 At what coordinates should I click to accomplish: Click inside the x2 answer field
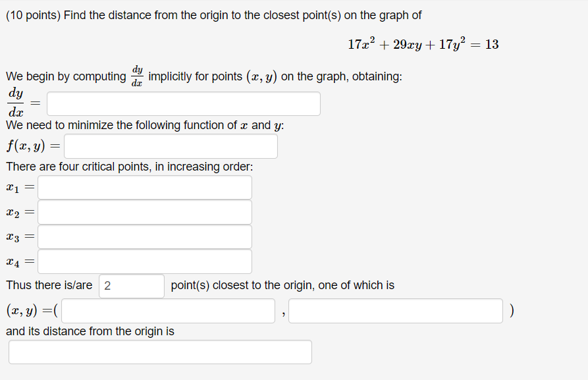pos(145,212)
